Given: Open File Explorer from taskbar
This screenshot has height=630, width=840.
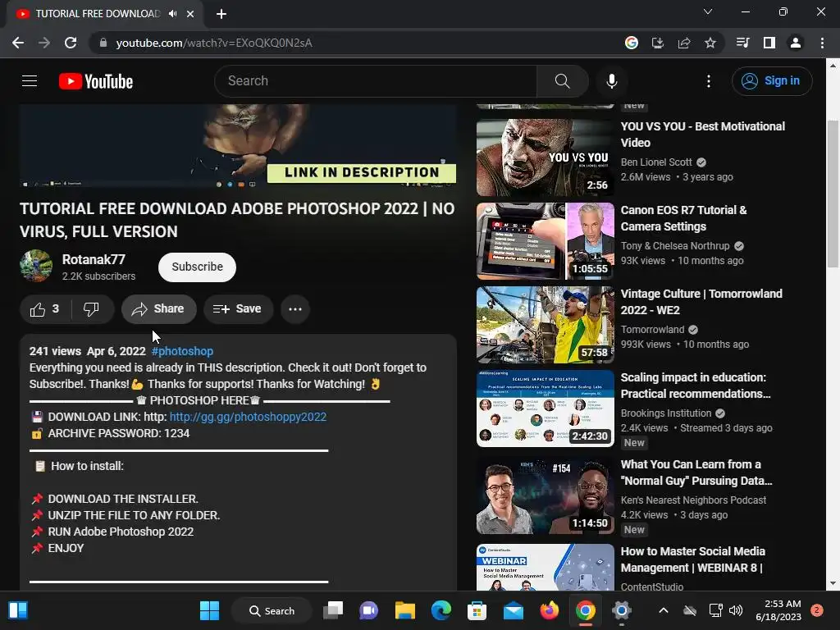Looking at the screenshot, I should [405, 610].
